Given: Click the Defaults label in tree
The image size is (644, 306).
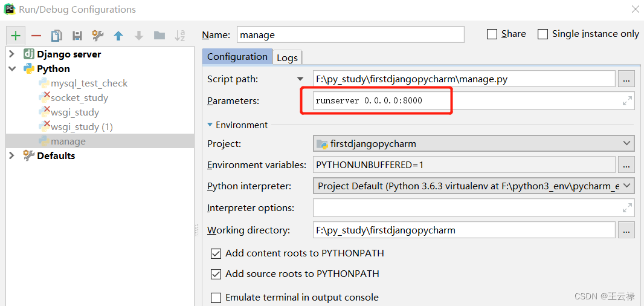Looking at the screenshot, I should coord(56,155).
